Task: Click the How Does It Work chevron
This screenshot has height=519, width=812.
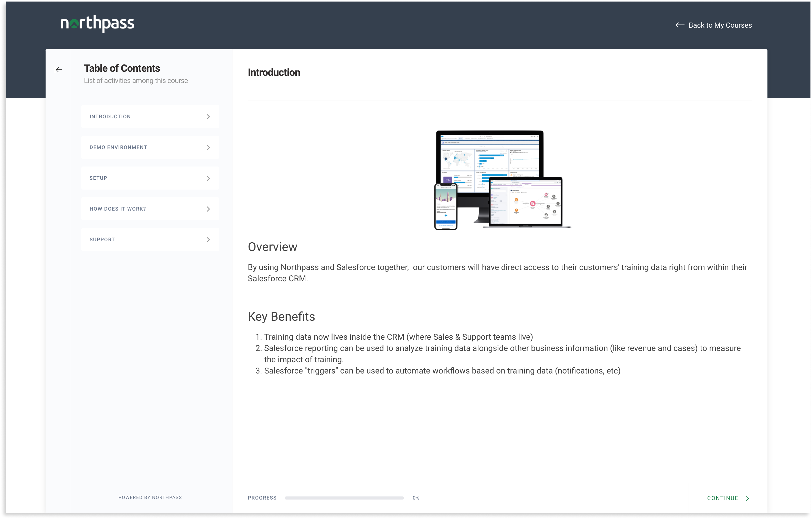Action: [208, 209]
